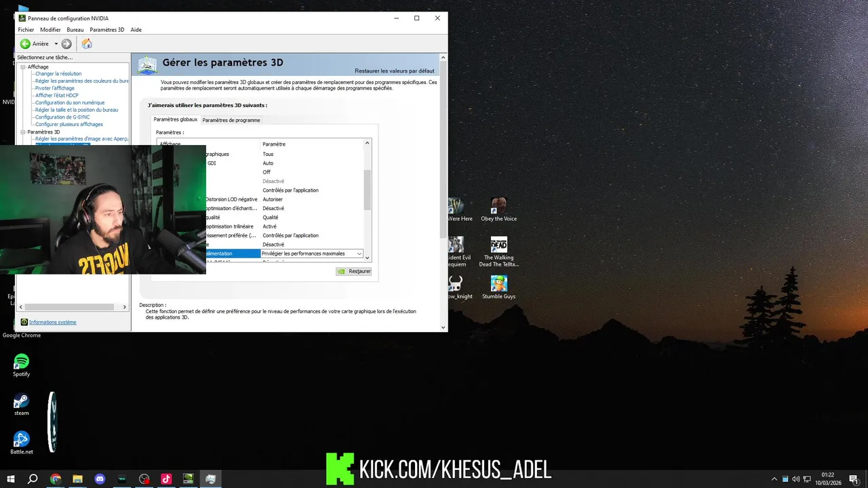Screen dimensions: 868x488
Task: Open Pivoter l'affichage
Action: (55, 88)
